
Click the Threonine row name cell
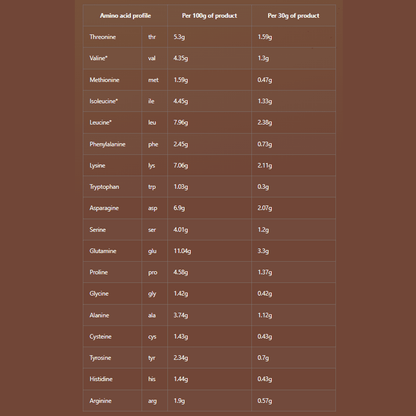112,37
